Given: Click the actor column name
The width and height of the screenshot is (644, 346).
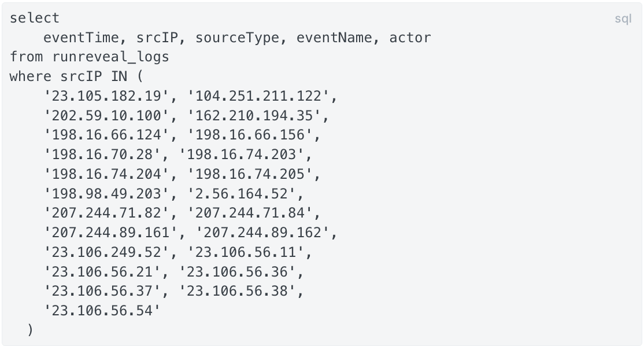Looking at the screenshot, I should click(x=410, y=38).
